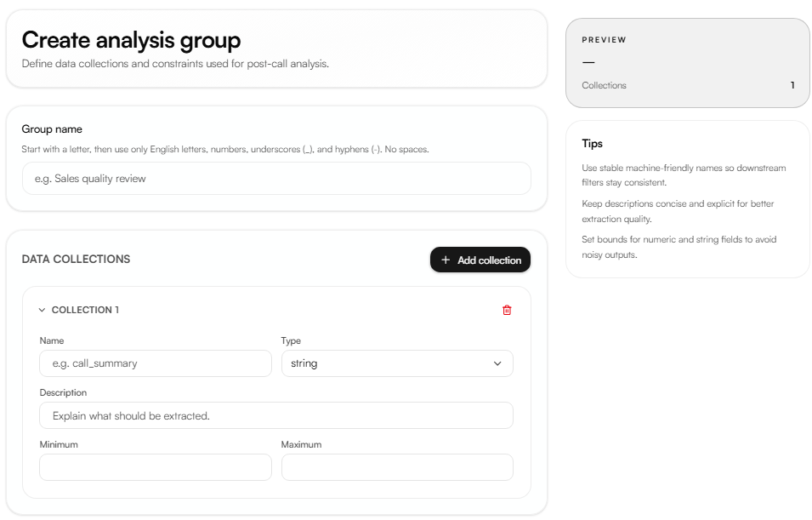Click the Minimum field label
Image resolution: width=812 pixels, height=520 pixels.
[x=59, y=444]
